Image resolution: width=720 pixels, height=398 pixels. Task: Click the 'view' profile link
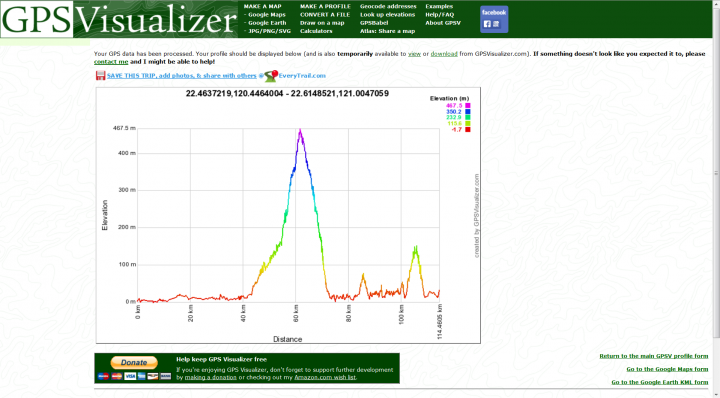414,54
